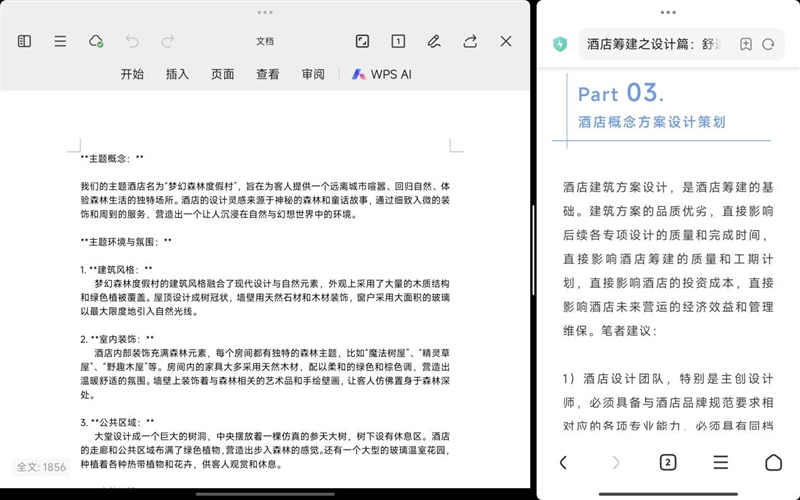
Task: Open the page count icon showing 1
Action: (398, 41)
